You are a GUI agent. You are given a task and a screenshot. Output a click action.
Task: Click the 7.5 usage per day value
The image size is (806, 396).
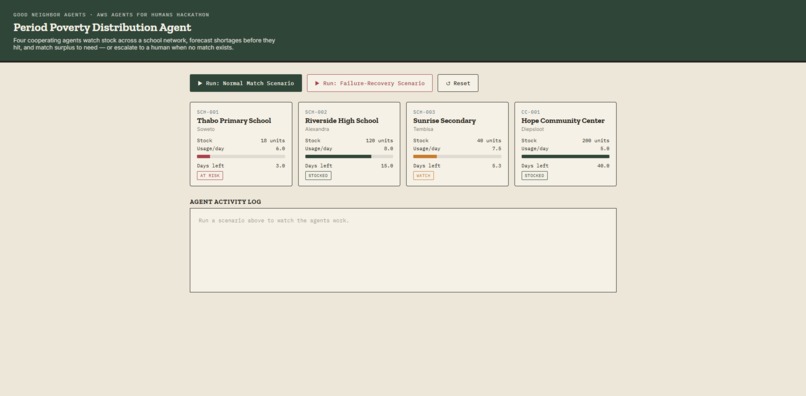point(497,149)
